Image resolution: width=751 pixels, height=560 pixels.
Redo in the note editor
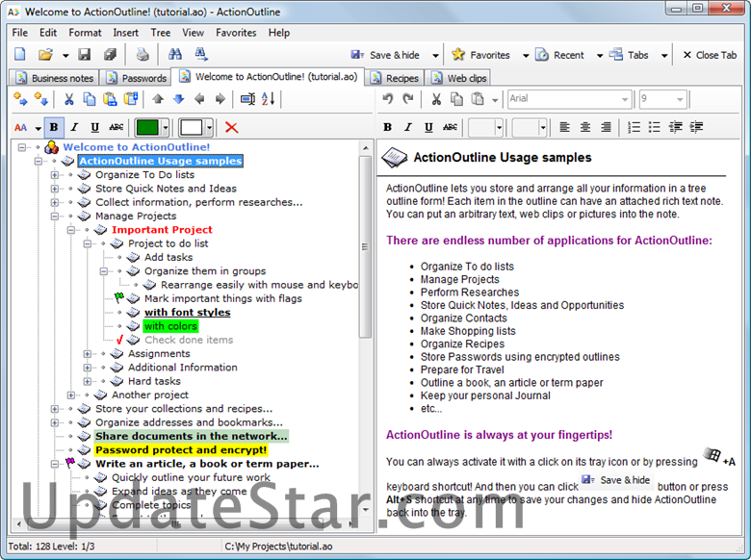[408, 99]
